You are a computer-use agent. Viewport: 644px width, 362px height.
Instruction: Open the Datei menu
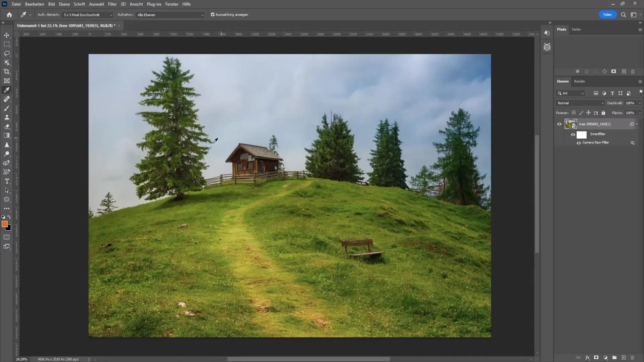[x=16, y=4]
